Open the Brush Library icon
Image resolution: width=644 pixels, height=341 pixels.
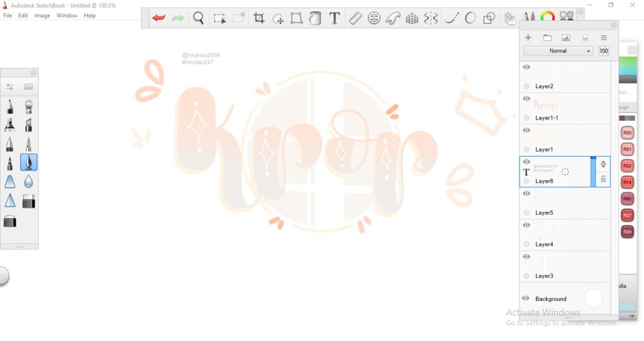tap(567, 16)
